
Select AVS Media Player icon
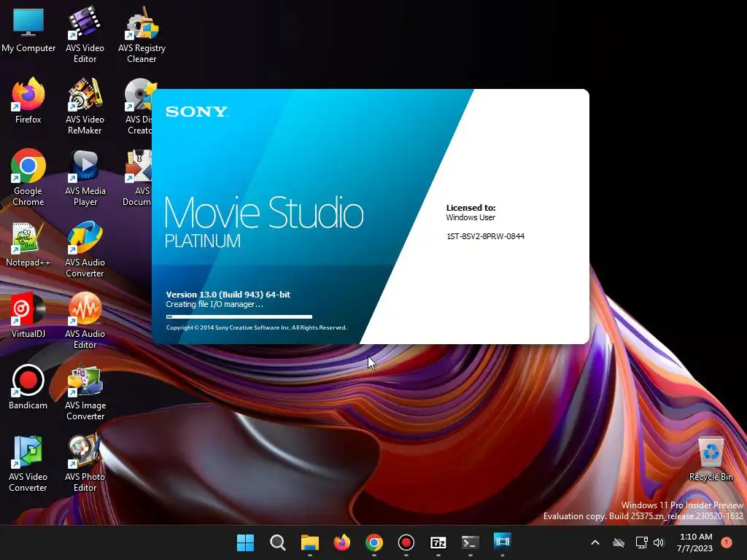(85, 178)
